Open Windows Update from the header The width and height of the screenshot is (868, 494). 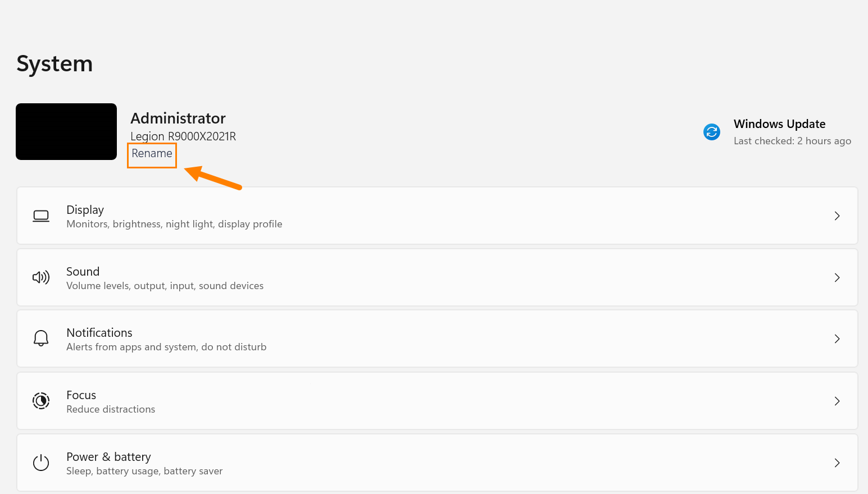point(779,124)
